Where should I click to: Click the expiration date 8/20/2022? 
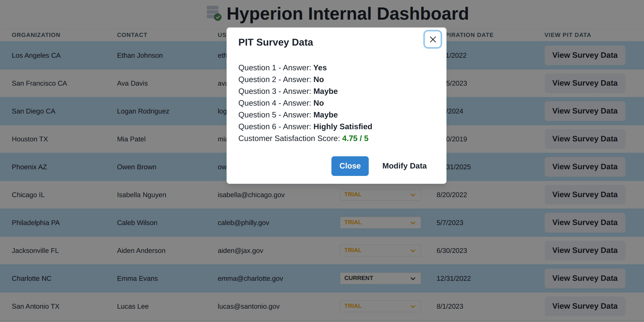pyautogui.click(x=452, y=195)
